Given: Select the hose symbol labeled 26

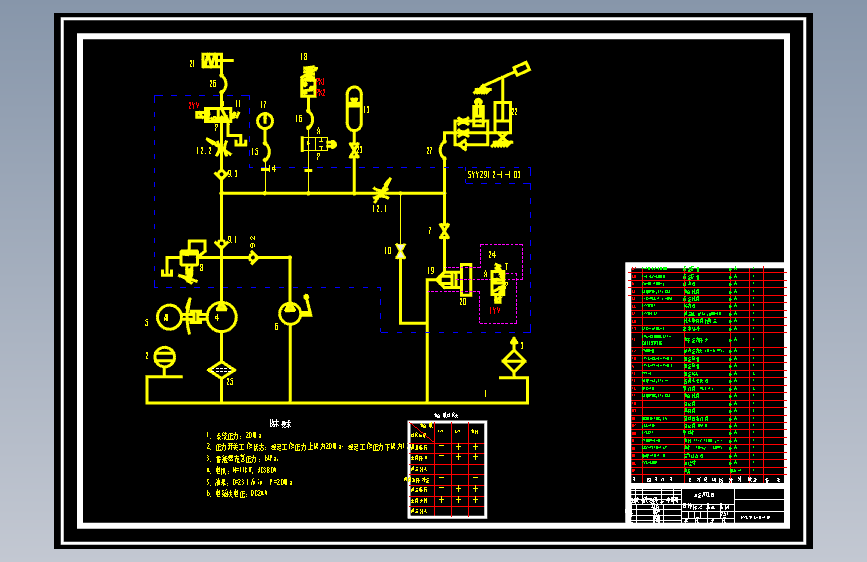Looking at the screenshot, I should tap(223, 84).
